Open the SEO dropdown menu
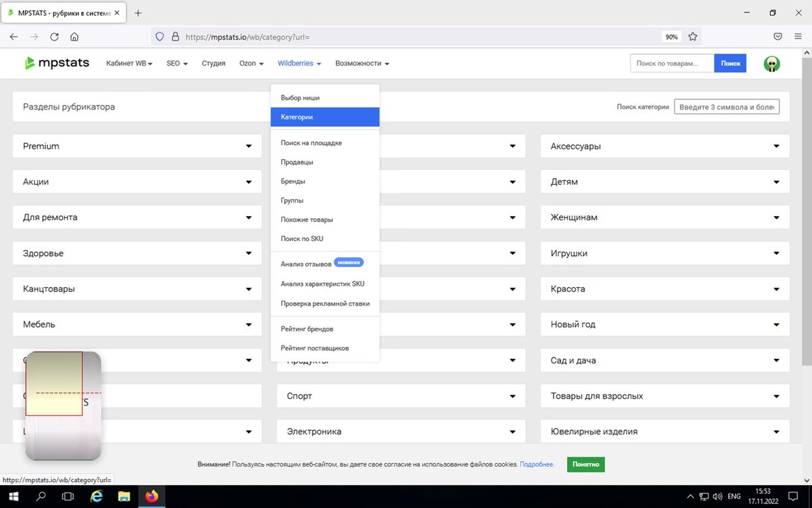Screen dimensions: 812x508 click(177, 64)
